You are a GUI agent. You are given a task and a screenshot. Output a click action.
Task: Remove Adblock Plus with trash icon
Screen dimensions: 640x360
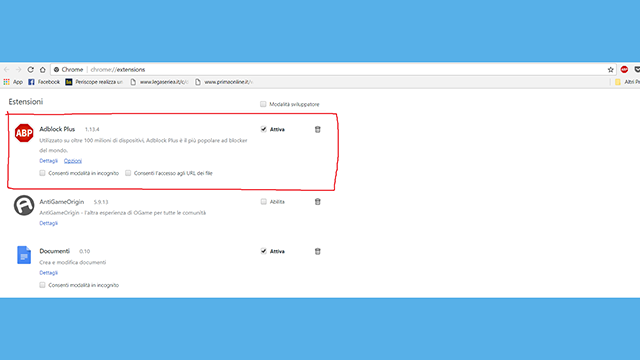[x=318, y=129]
